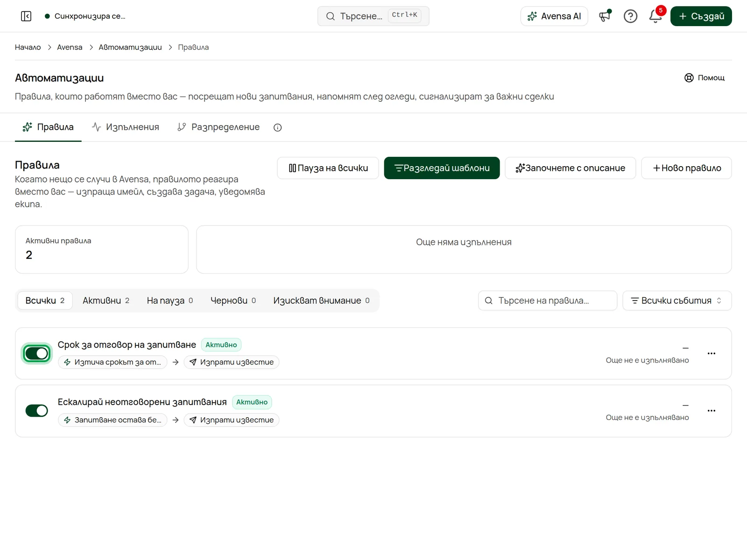Open the Avensa AI assistant

pyautogui.click(x=554, y=16)
